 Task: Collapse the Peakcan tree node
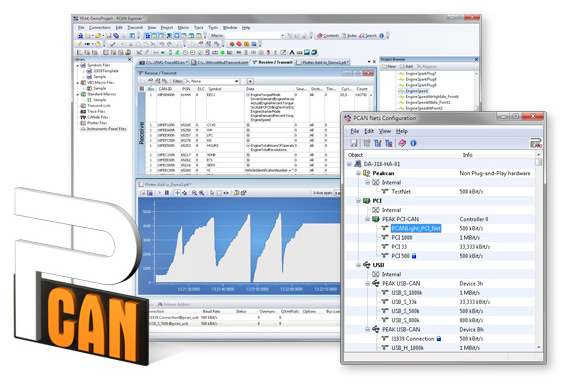(358, 173)
